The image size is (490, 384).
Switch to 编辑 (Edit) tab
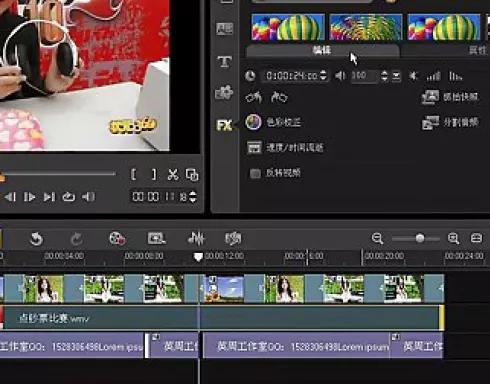click(x=322, y=50)
